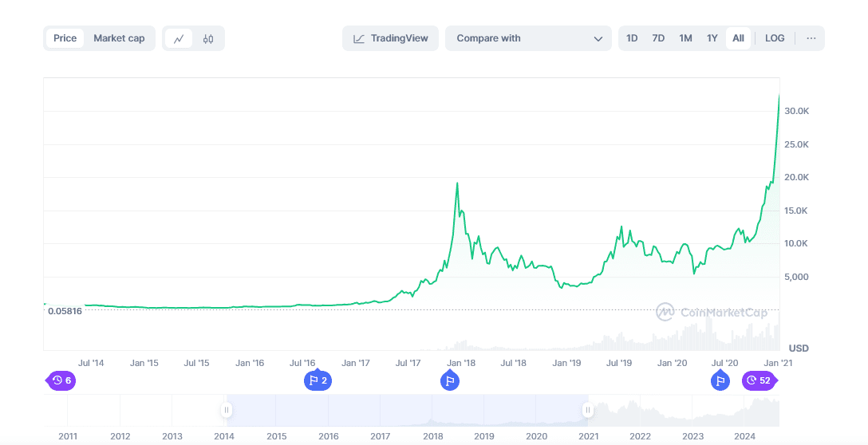This screenshot has width=868, height=445.
Task: Click the left range slider handle
Action: pos(227,410)
